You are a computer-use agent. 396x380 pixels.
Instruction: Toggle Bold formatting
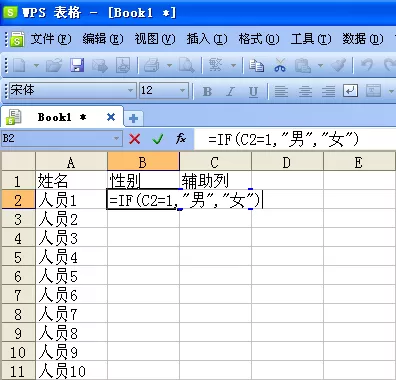207,91
